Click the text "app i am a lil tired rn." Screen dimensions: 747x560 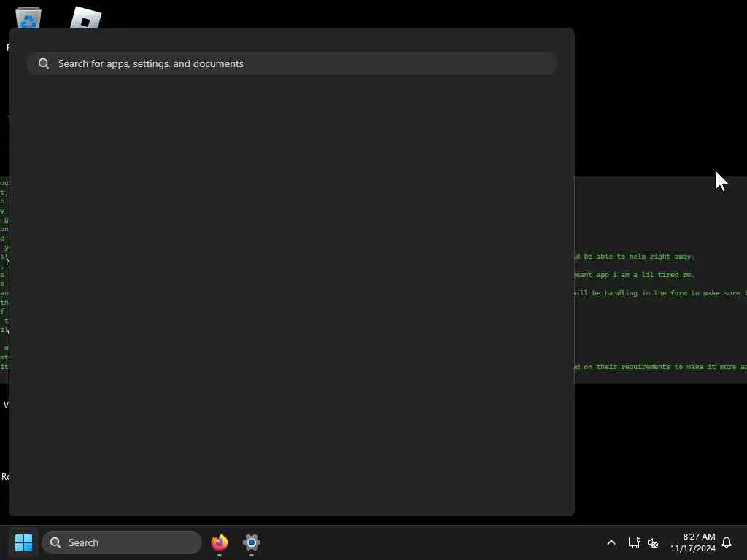click(x=646, y=275)
